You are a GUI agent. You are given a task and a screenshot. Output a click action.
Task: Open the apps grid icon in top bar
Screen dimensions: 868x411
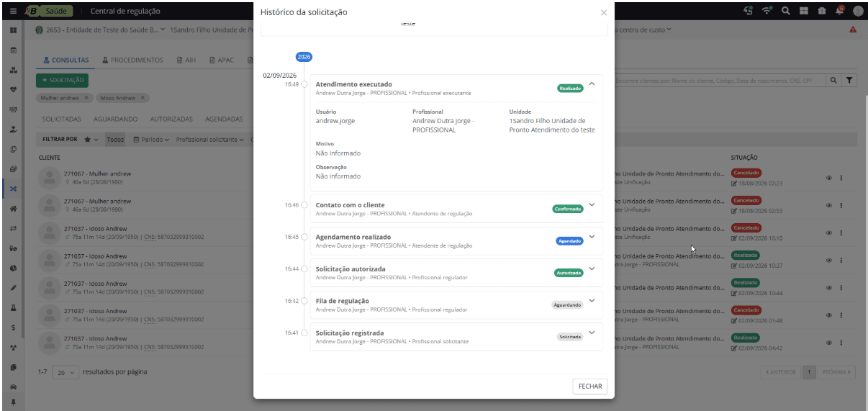point(804,11)
